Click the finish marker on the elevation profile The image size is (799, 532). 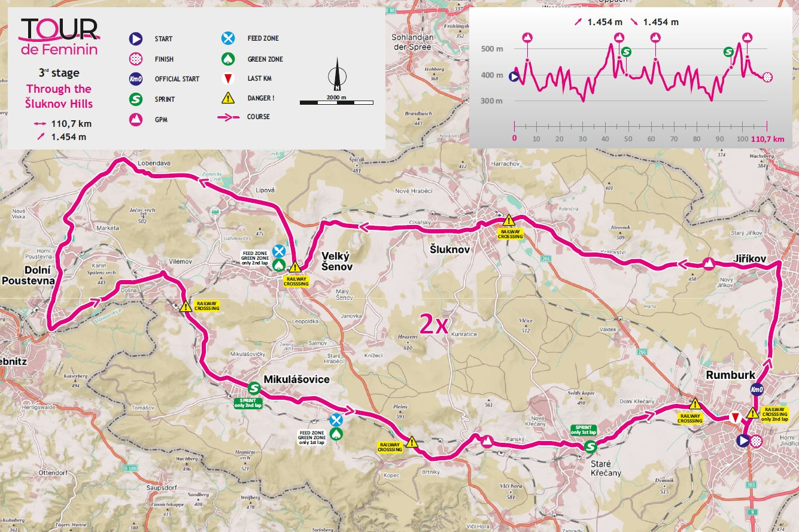pos(768,77)
